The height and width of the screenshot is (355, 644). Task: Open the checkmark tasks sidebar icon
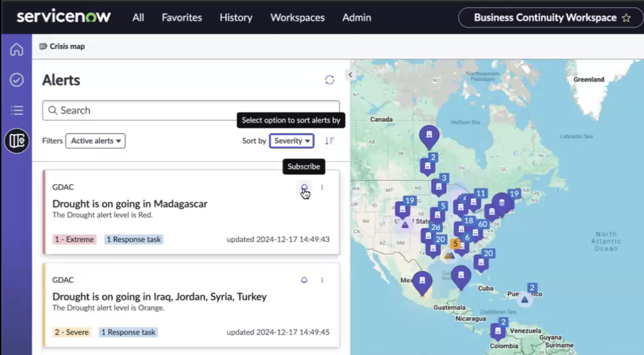tap(17, 80)
